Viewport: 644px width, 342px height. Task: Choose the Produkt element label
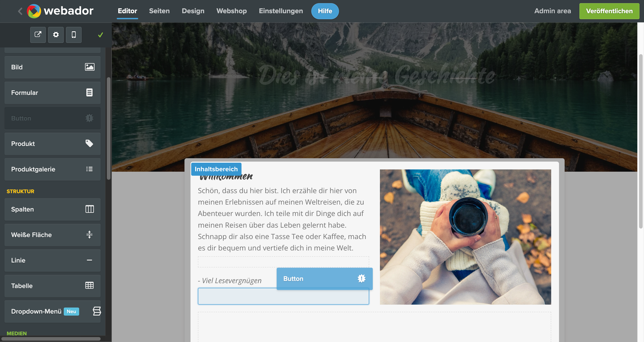click(23, 144)
